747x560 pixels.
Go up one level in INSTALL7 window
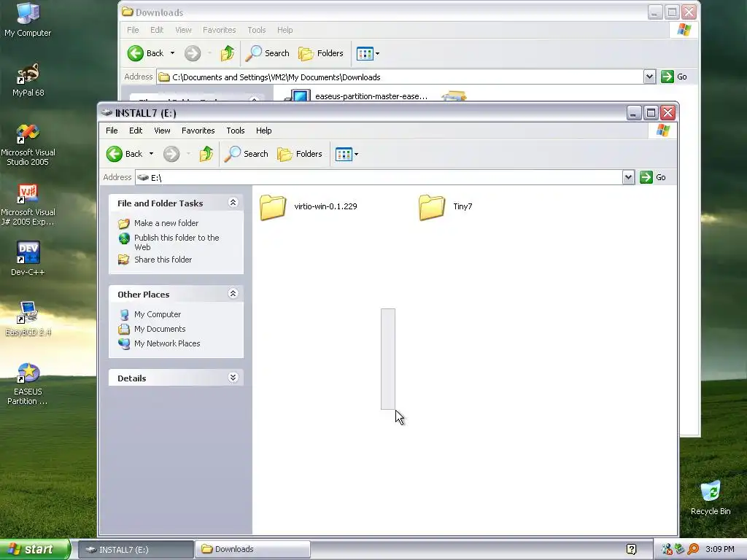pyautogui.click(x=206, y=154)
